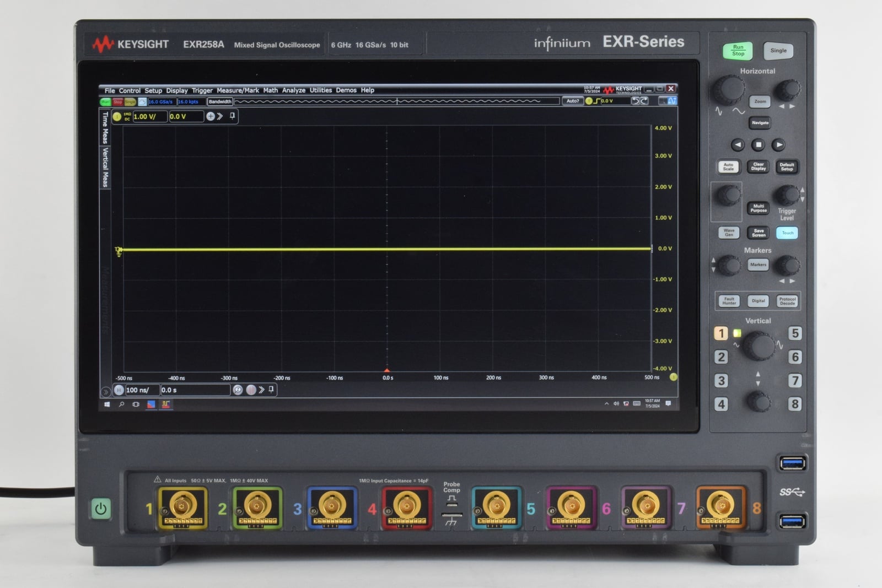Viewport: 882px width, 588px height.
Task: Click the orange trigger position marker at 0.0 s
Action: point(387,370)
